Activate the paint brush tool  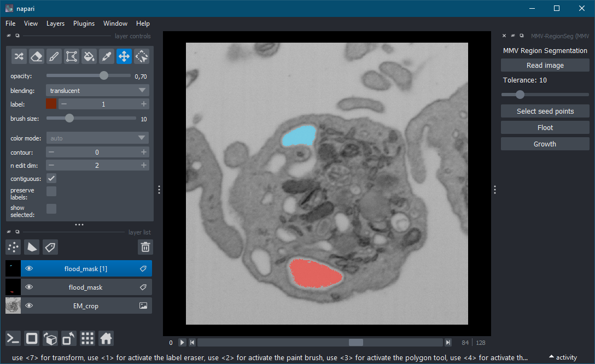point(54,56)
